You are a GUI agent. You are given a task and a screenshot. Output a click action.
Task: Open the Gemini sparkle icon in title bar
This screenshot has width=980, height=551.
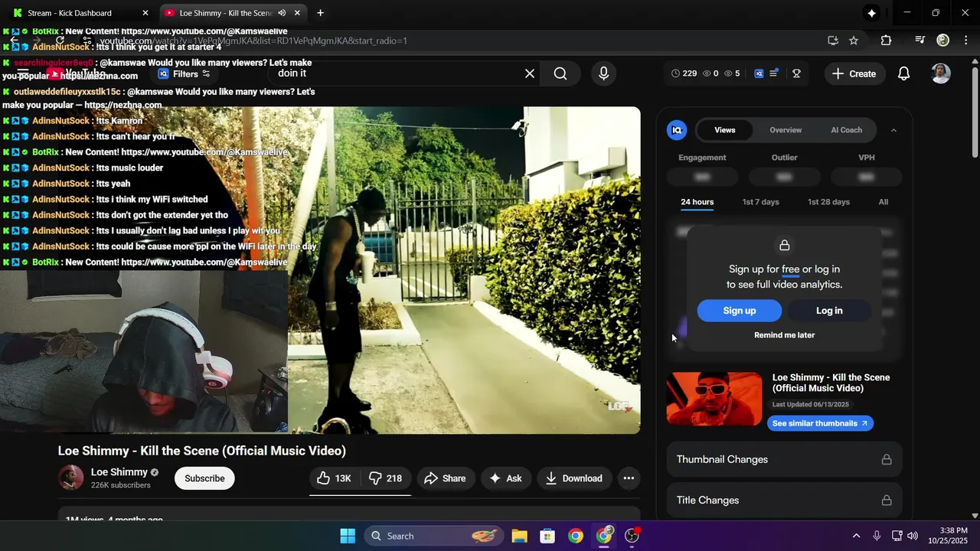click(871, 13)
